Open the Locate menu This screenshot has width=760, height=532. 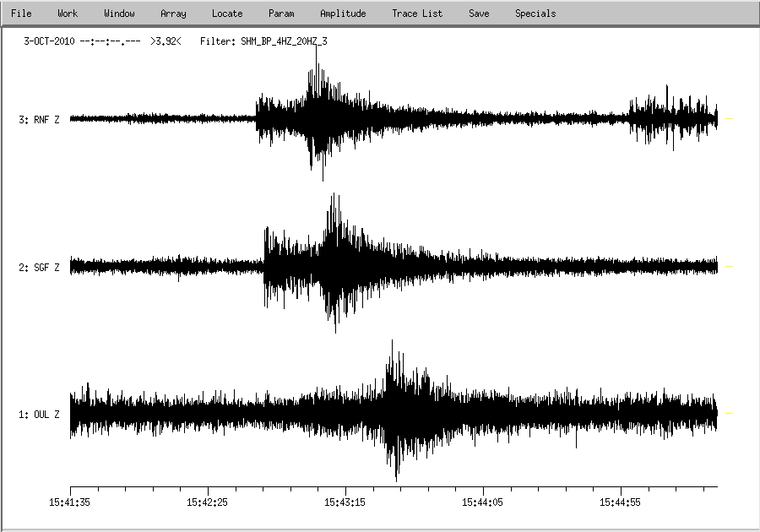227,14
